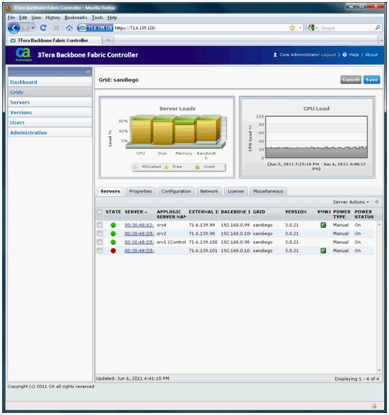
Task: Click the Save button
Action: tap(371, 80)
